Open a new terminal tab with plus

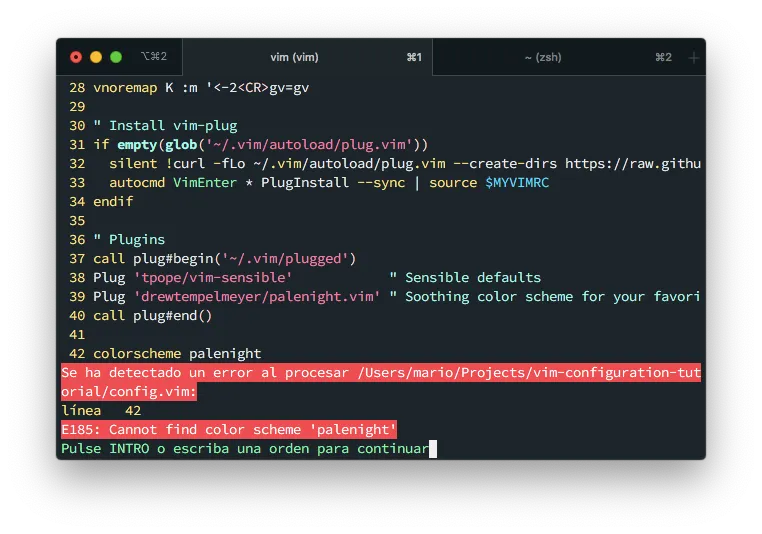[693, 58]
